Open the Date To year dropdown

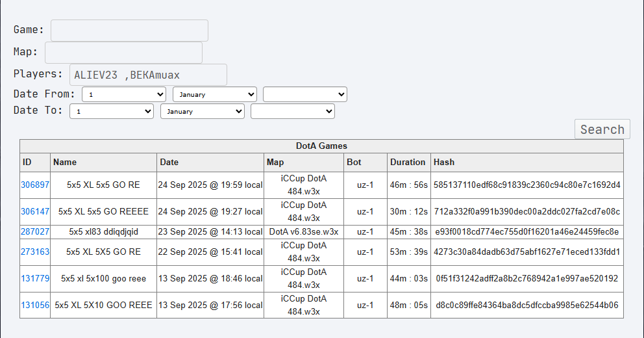[292, 112]
